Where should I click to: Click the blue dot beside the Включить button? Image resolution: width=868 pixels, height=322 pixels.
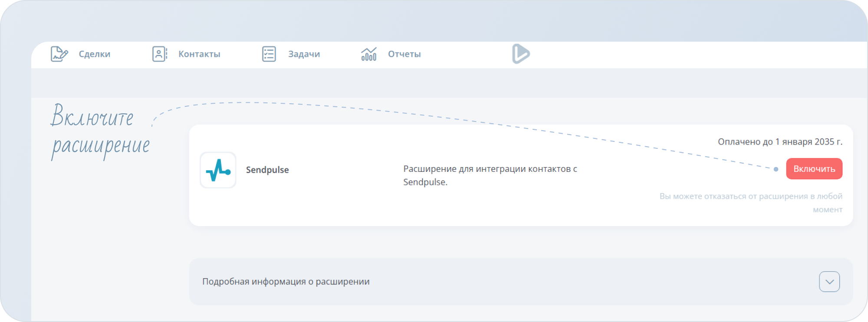(x=776, y=169)
